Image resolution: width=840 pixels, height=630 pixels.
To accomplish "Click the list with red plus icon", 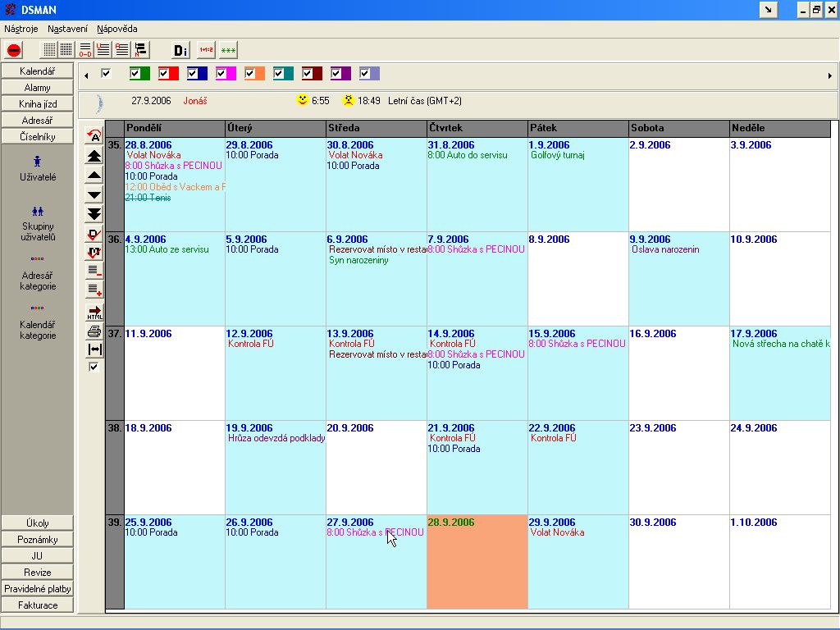I will [94, 290].
